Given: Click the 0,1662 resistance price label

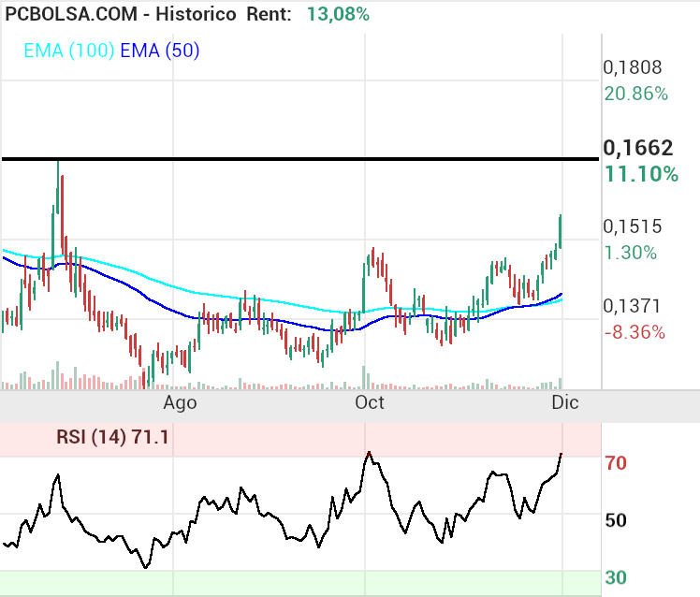Looking at the screenshot, I should tap(638, 148).
